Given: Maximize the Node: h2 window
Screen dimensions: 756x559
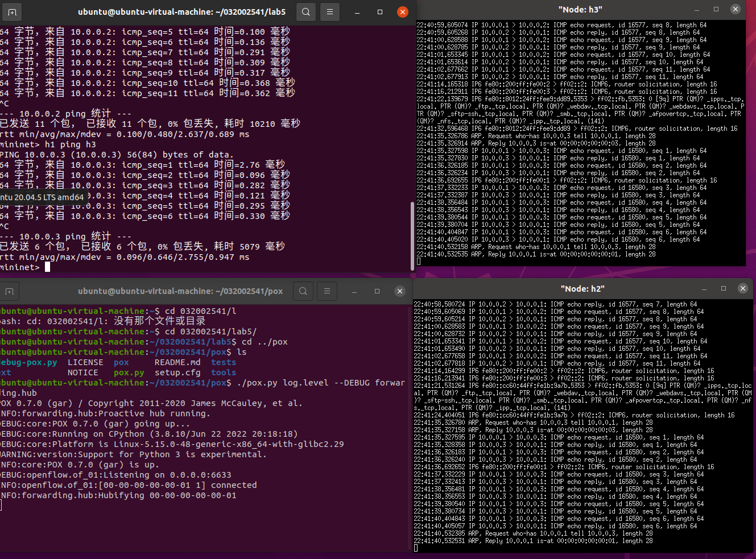Looking at the screenshot, I should click(724, 288).
